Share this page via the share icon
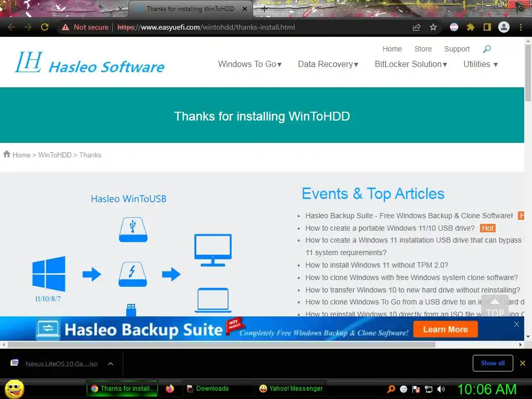 click(x=417, y=27)
